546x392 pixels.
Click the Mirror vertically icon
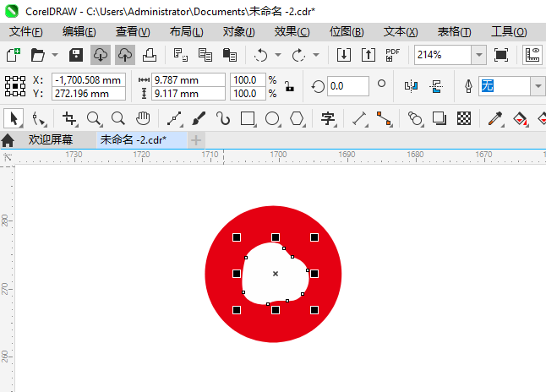[436, 86]
